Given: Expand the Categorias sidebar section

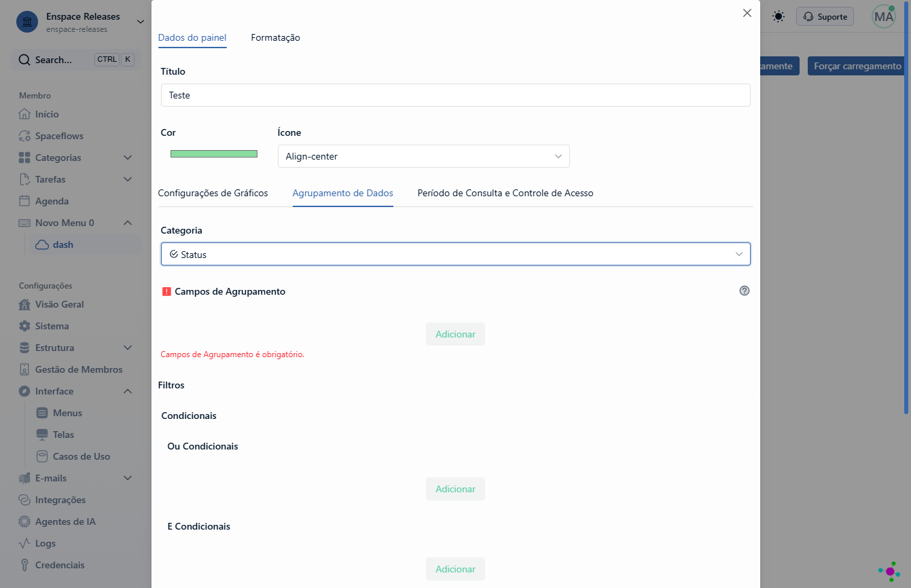Looking at the screenshot, I should click(x=128, y=158).
